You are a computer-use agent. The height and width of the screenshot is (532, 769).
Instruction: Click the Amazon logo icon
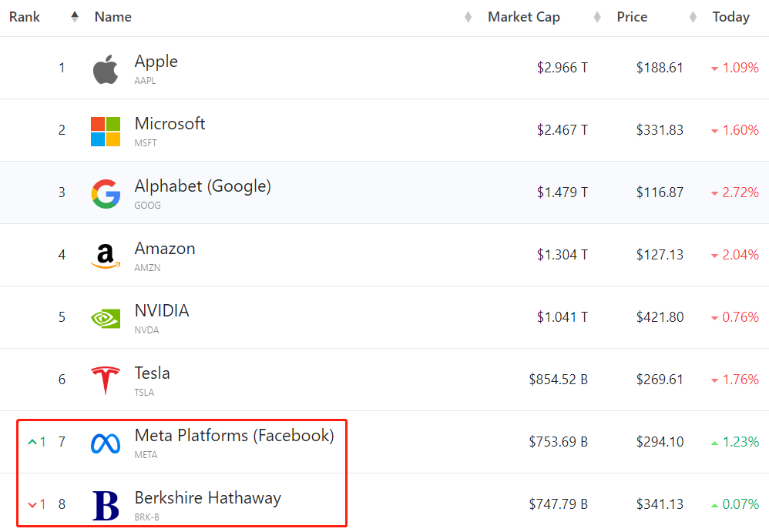[106, 256]
